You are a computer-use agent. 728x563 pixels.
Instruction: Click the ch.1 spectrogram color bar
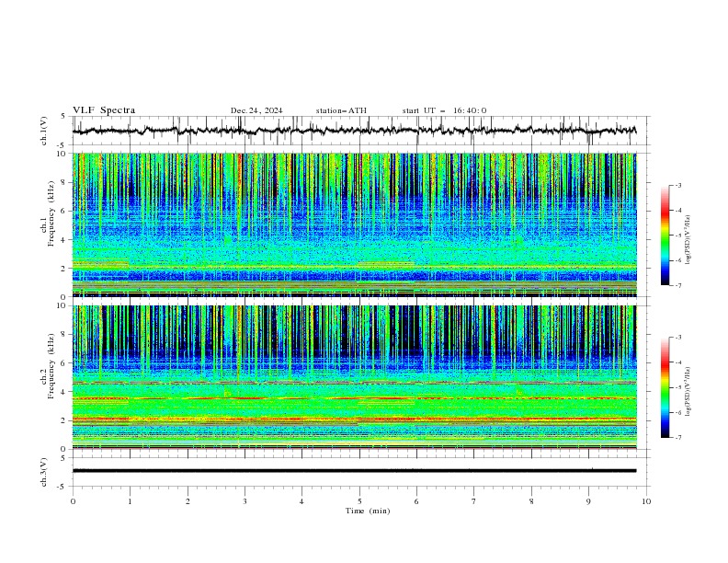(x=665, y=236)
